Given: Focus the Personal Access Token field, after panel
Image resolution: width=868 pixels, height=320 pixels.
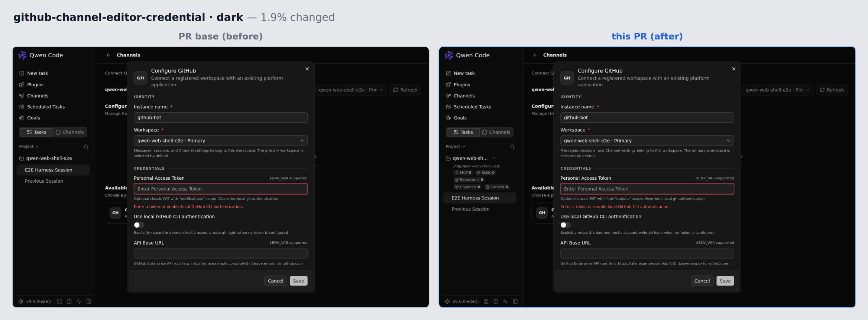Looking at the screenshot, I should [x=647, y=189].
